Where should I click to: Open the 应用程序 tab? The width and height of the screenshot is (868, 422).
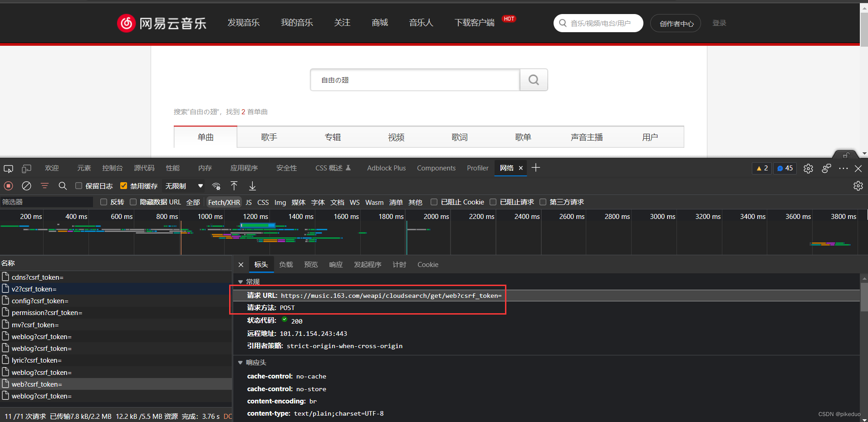(244, 168)
